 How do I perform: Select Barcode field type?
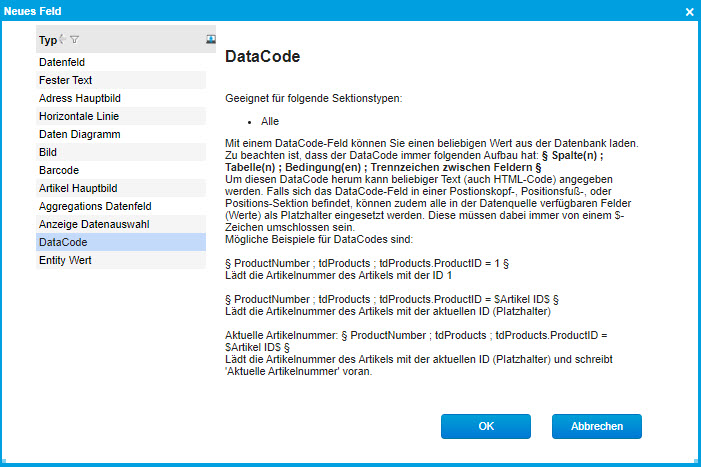[x=59, y=170]
